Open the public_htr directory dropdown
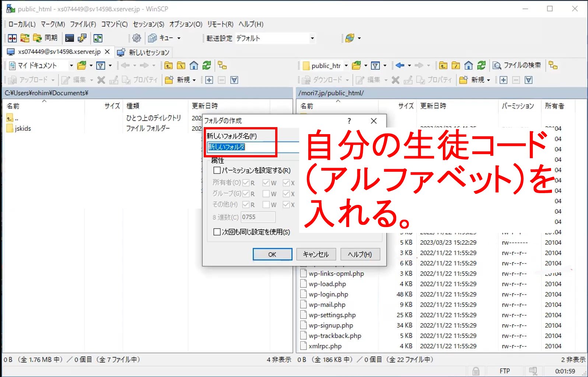Viewport: 588px width, 377px height. pyautogui.click(x=346, y=66)
